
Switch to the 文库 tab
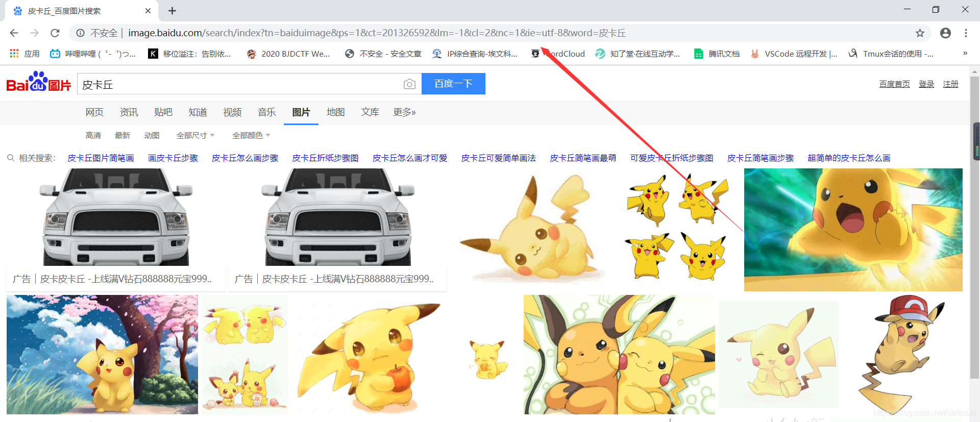(x=370, y=112)
